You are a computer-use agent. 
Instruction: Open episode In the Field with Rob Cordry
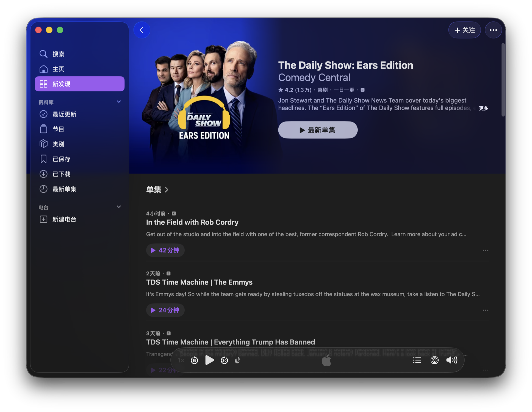(192, 222)
